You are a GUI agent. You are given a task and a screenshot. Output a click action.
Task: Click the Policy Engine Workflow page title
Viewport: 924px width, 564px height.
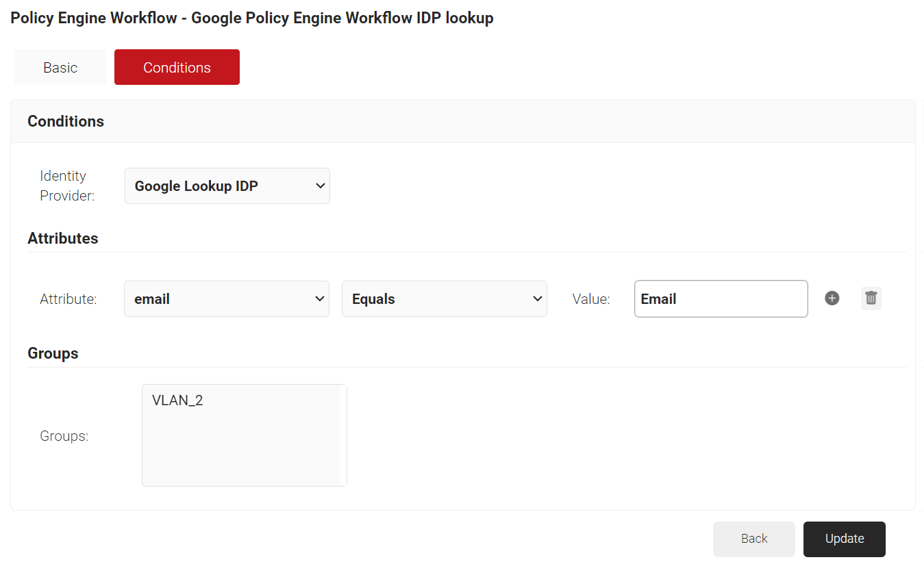pyautogui.click(x=251, y=18)
